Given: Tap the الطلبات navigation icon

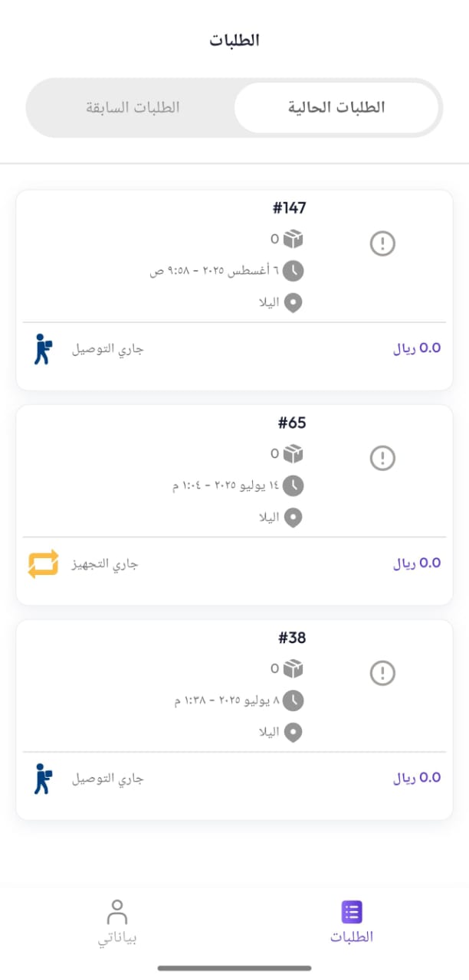Looking at the screenshot, I should 351,911.
